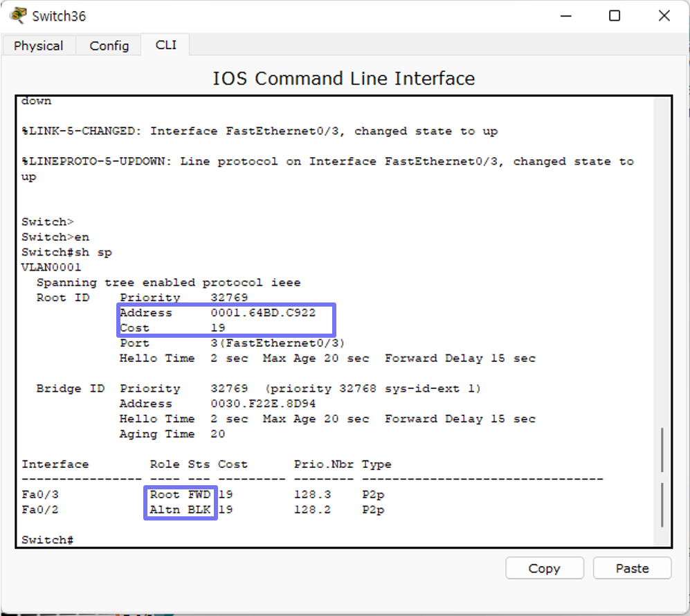The height and width of the screenshot is (616, 690).
Task: Maximize the Switch36 window
Action: click(x=615, y=16)
